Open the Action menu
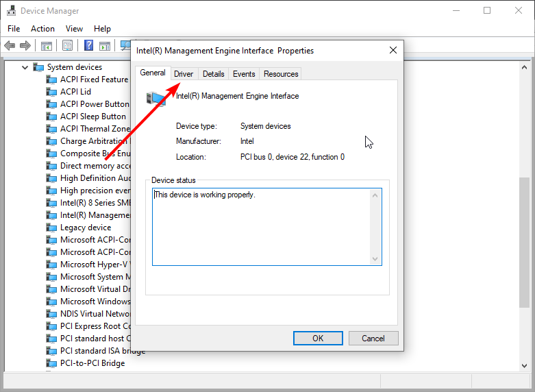This screenshot has width=535, height=392. coord(42,29)
